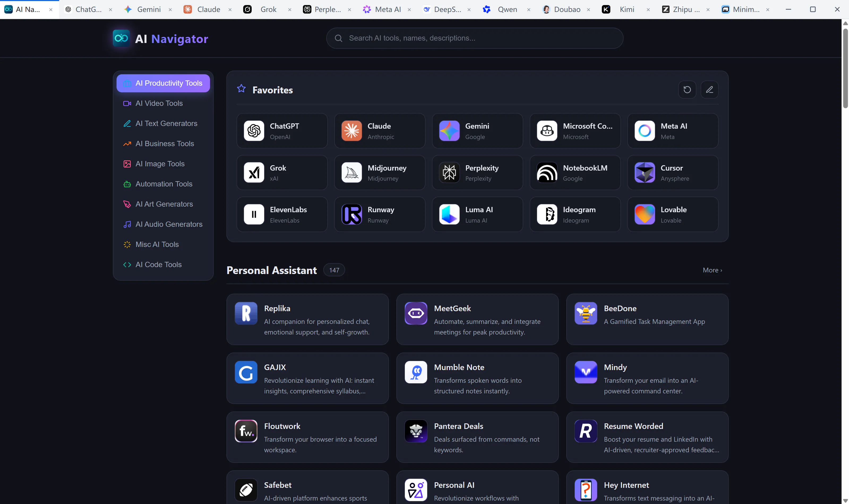Open the Mumble Note icon
The image size is (849, 504).
pyautogui.click(x=416, y=372)
